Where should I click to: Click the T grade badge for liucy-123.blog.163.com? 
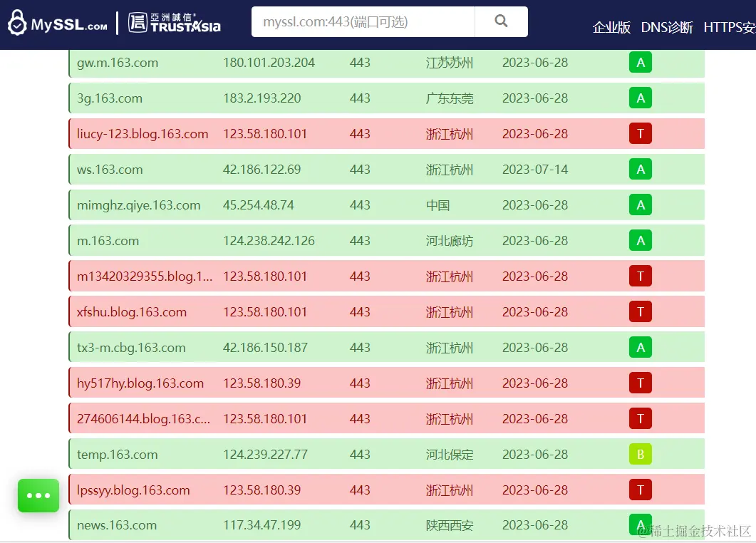tap(641, 133)
